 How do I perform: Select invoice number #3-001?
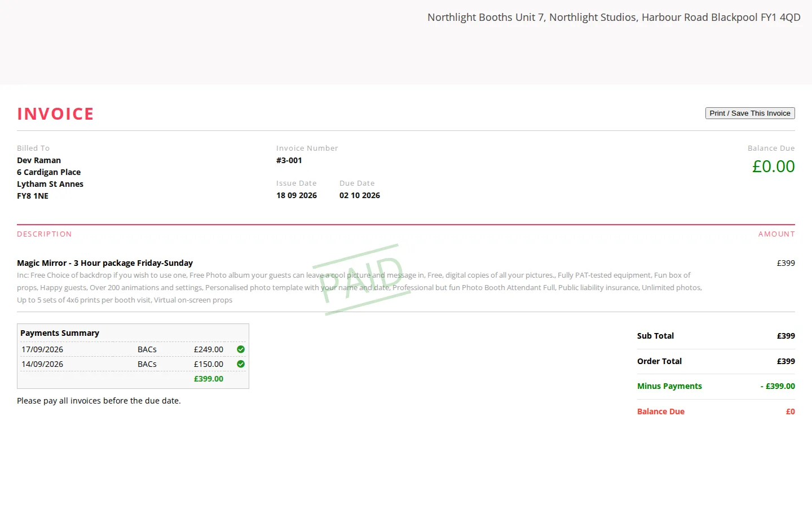[x=289, y=160]
